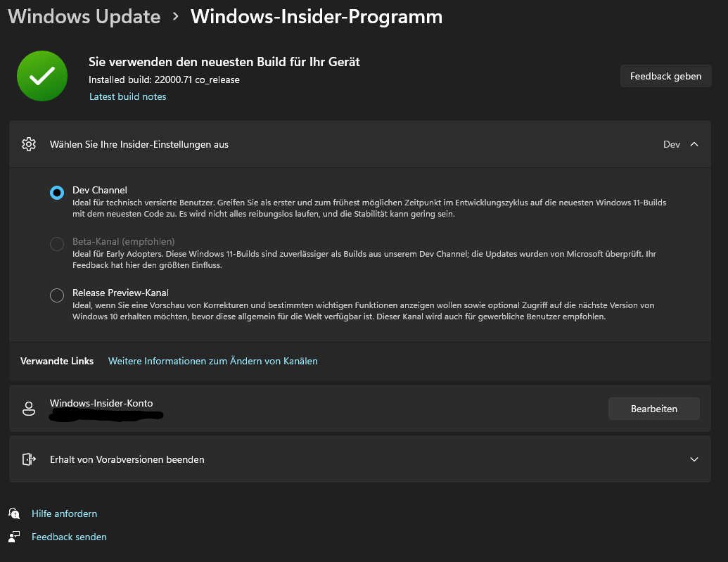Go back to Windows Update breadcrumb
This screenshot has width=728, height=562.
coord(84,16)
